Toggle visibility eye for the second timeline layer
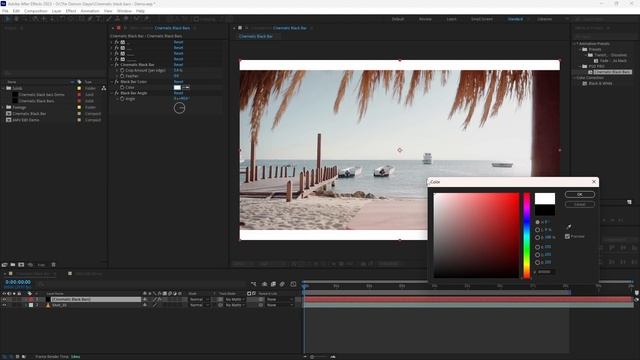The height and width of the screenshot is (360, 640). coord(4,305)
